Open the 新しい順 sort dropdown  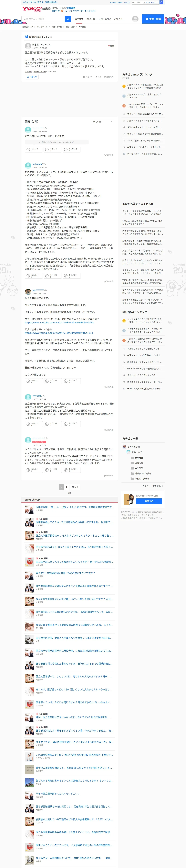pos(102,122)
